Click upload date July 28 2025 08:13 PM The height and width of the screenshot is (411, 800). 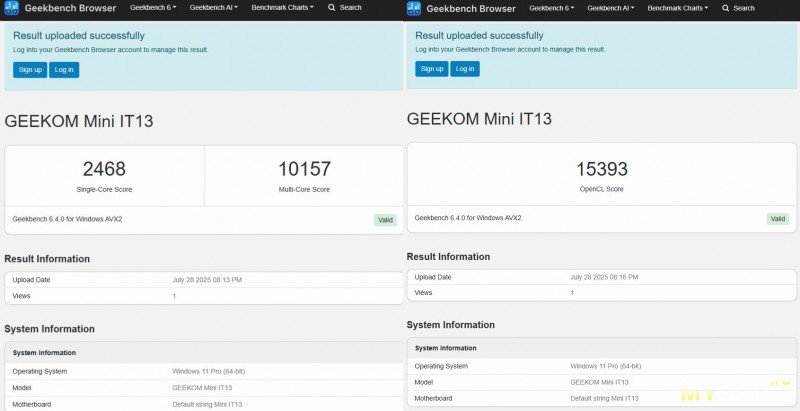(x=207, y=280)
